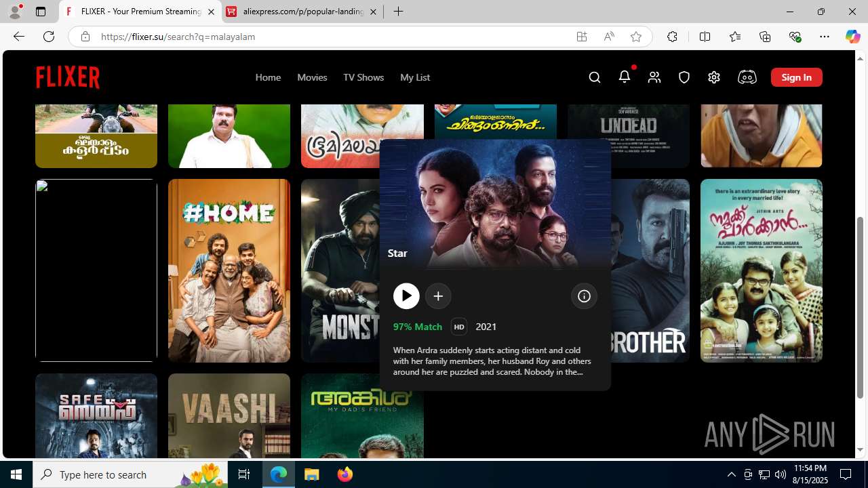Open Edge Settings and more menu
The height and width of the screenshot is (488, 868).
(x=825, y=37)
